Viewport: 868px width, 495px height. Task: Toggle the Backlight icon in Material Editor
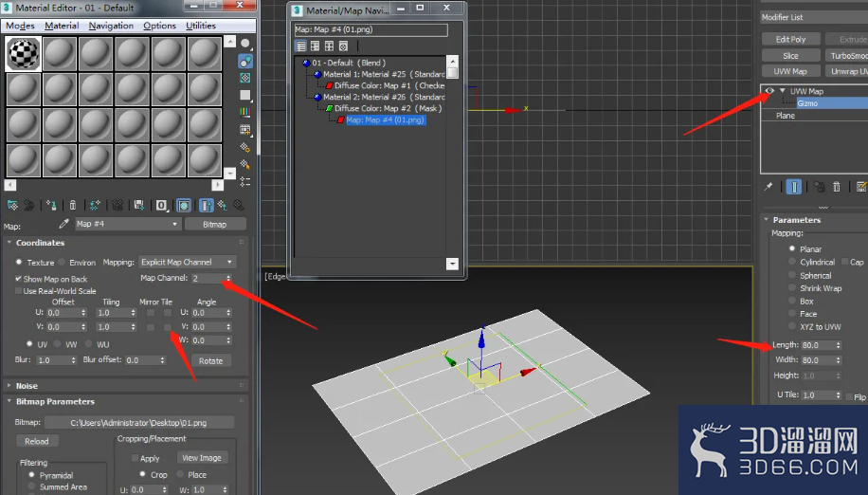coord(245,61)
